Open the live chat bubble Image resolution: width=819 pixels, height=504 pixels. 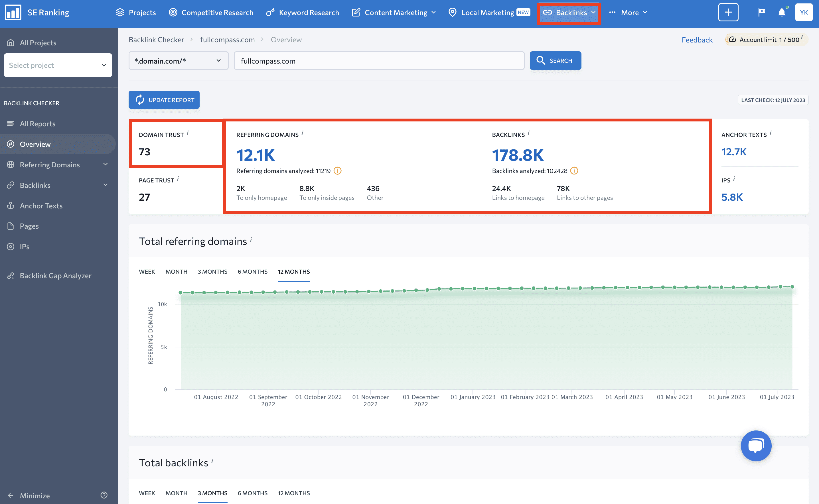[756, 446]
